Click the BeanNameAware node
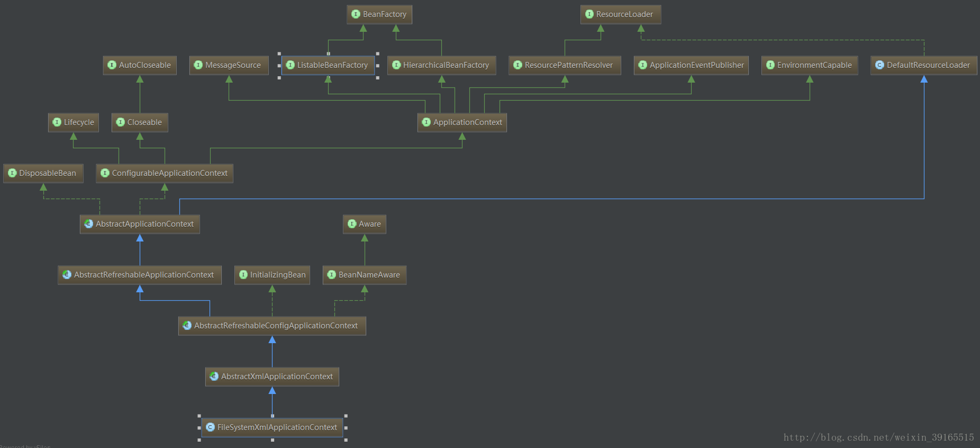Screen dimensions: 980x448 365,275
